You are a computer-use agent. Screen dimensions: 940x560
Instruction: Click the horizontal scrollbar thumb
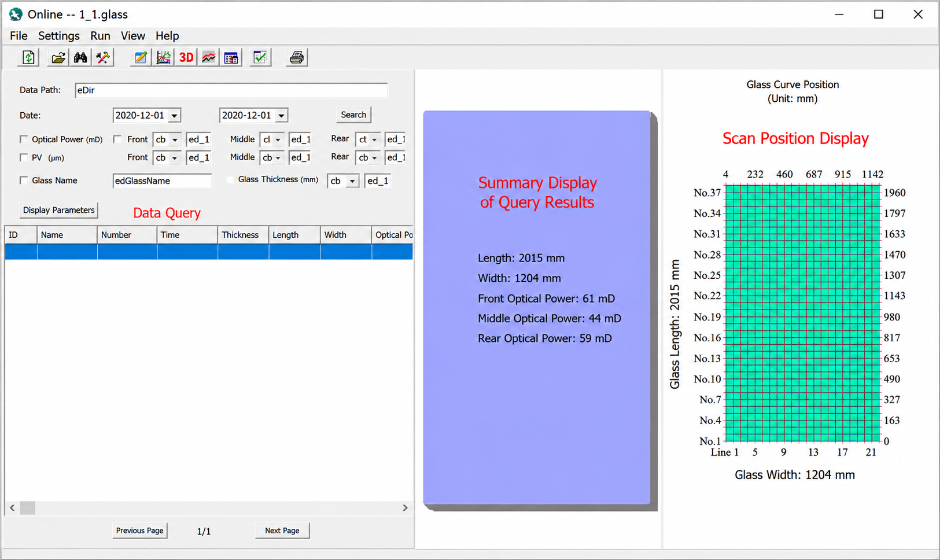coord(28,508)
